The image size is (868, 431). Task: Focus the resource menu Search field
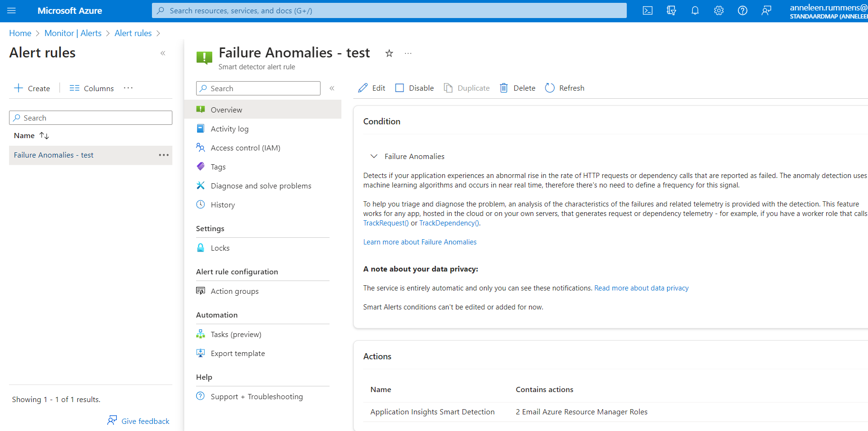(x=258, y=88)
